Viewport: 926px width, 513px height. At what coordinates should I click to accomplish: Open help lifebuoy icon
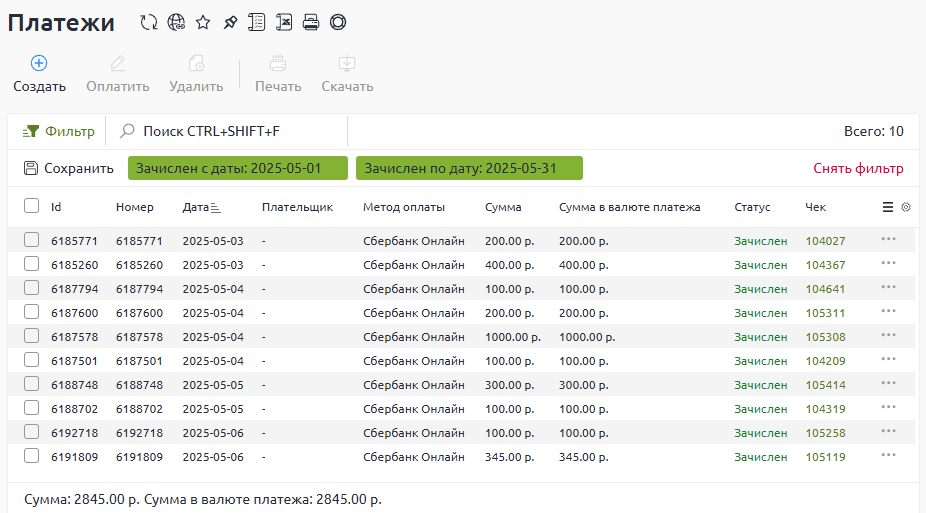[338, 22]
